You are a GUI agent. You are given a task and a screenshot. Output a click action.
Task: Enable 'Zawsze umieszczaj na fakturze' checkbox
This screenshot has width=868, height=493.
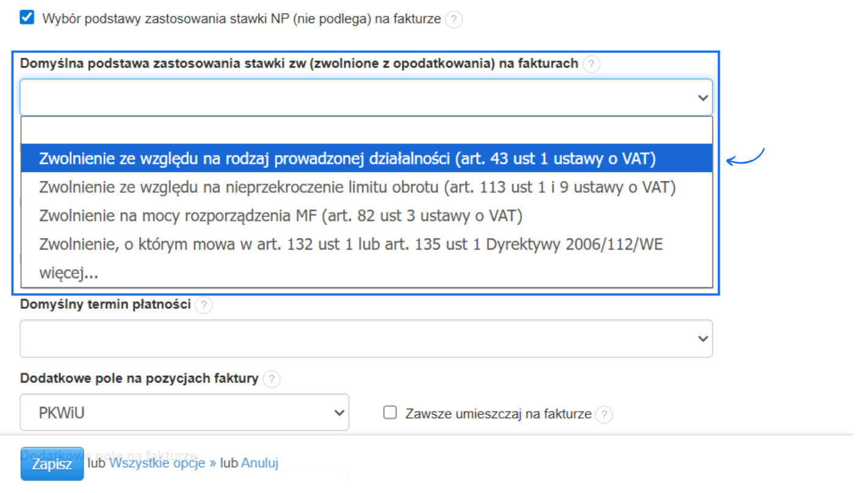[390, 412]
